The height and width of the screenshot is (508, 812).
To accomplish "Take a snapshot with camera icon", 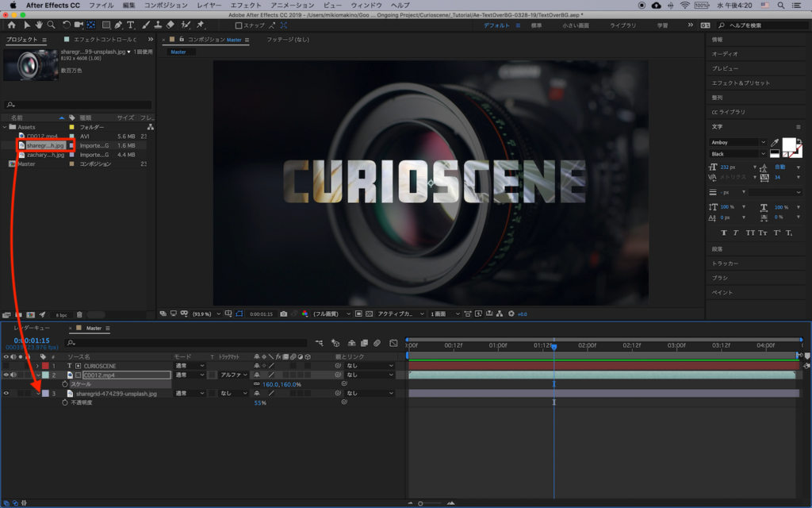I will (x=284, y=314).
